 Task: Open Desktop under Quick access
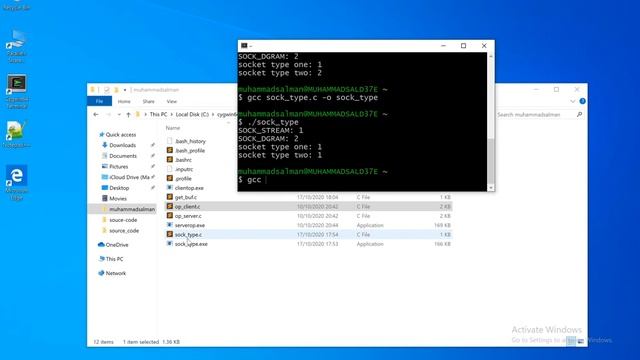[115, 188]
